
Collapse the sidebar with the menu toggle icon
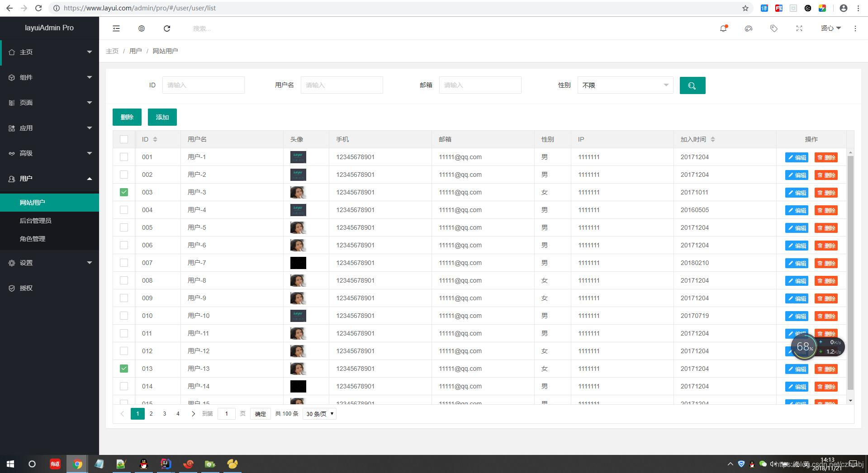click(116, 28)
